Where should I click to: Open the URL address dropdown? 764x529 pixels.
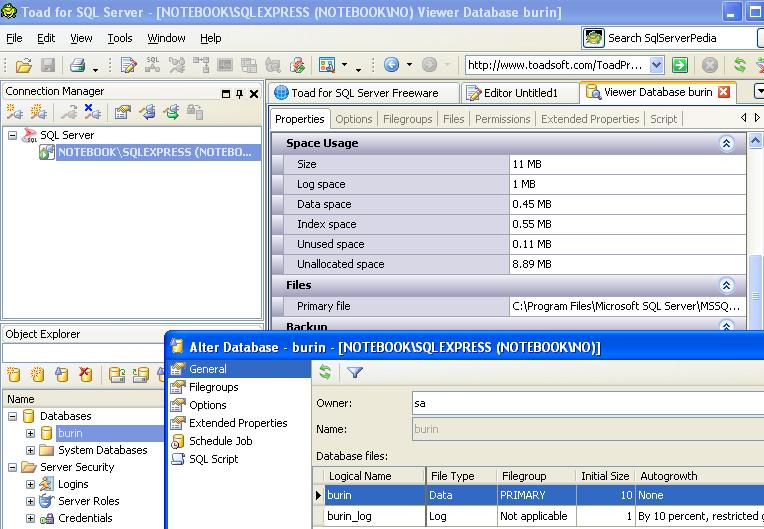click(x=656, y=65)
